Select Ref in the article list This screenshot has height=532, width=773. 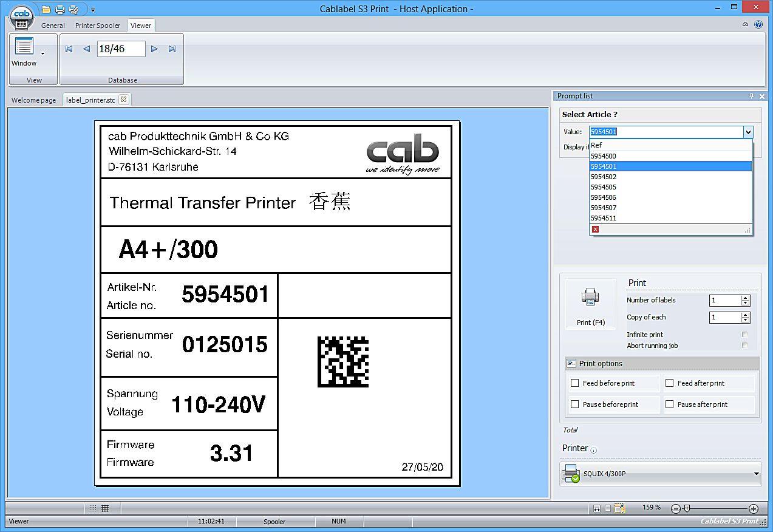(670, 145)
